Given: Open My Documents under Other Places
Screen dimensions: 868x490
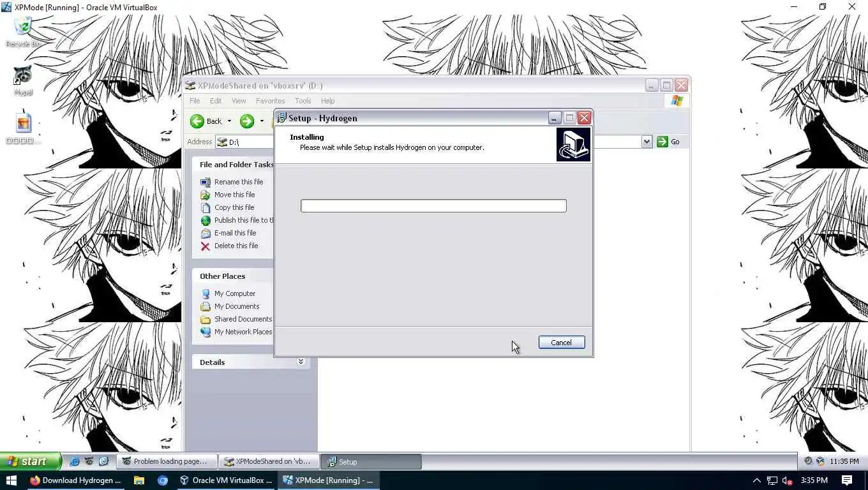Looking at the screenshot, I should tap(237, 306).
